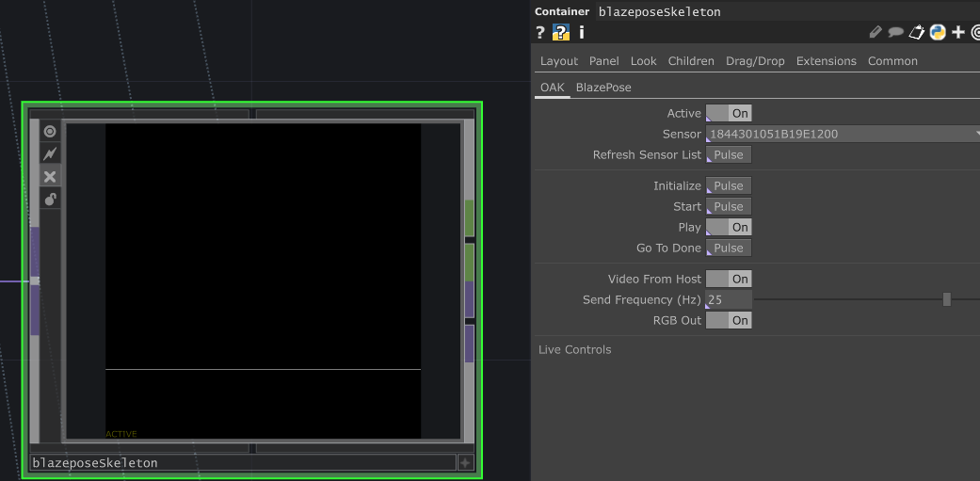Open the Extensions parameter page
Screen dimensions: 980x481
tap(827, 61)
